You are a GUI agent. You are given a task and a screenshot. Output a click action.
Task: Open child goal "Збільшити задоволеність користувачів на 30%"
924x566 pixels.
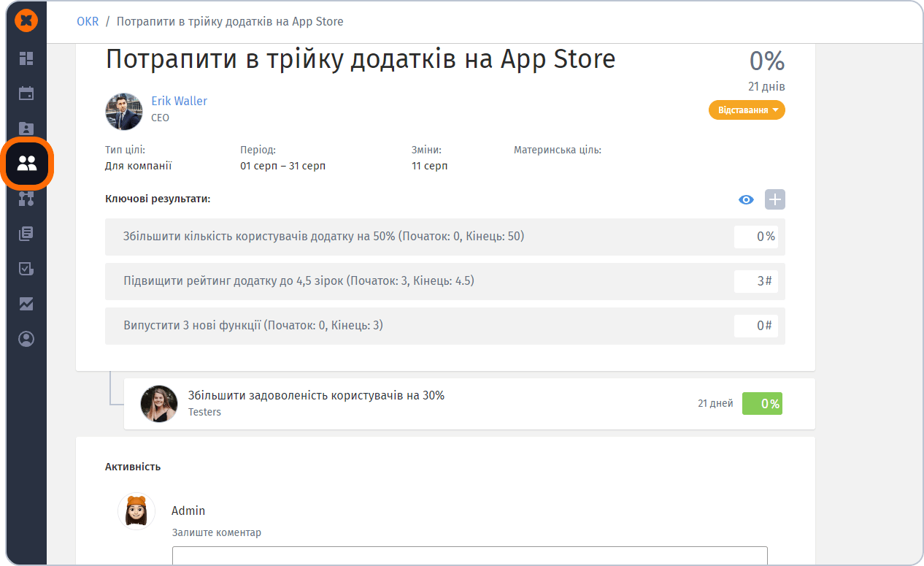316,396
